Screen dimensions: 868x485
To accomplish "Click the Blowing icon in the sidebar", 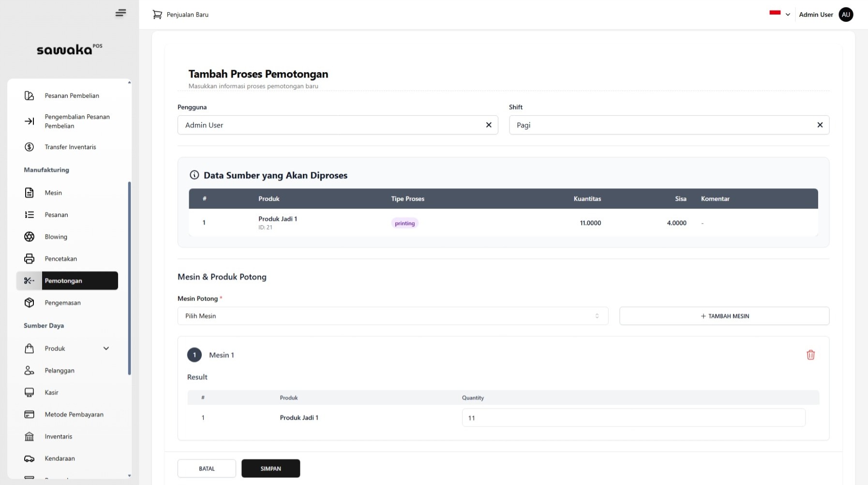I will coord(30,237).
